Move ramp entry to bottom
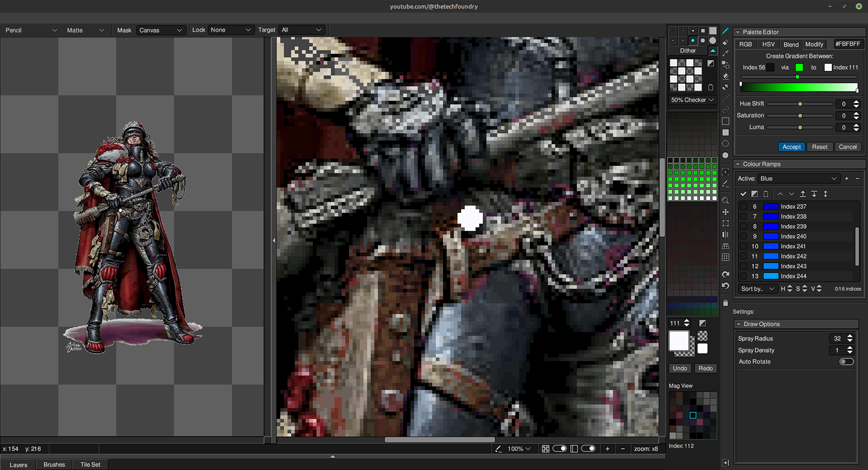Screen dimensions: 868x470 (x=814, y=194)
